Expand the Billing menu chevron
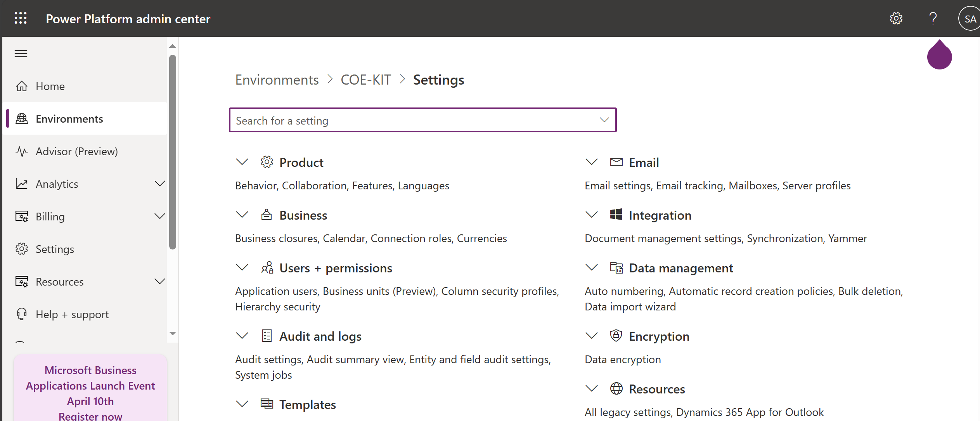Screen dimensions: 980x421 160,216
